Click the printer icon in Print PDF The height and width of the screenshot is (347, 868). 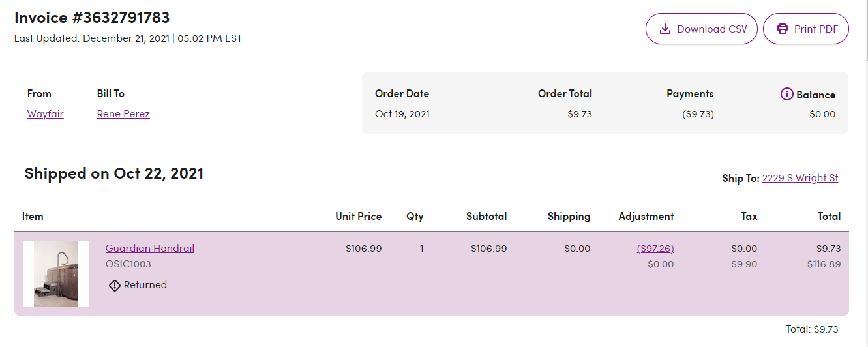coord(783,29)
